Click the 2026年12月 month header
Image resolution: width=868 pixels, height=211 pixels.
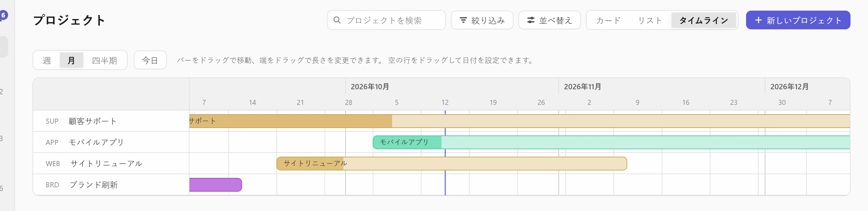point(789,86)
